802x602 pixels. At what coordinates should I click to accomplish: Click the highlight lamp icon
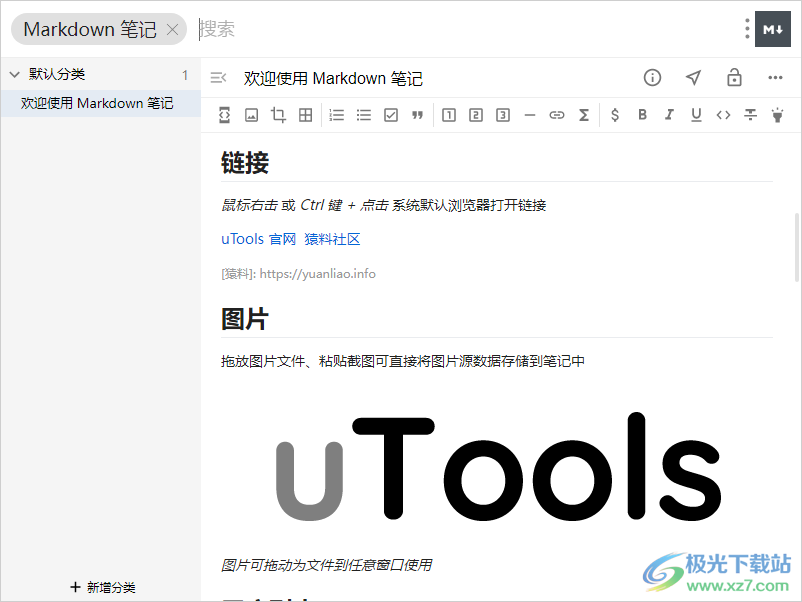tap(777, 115)
